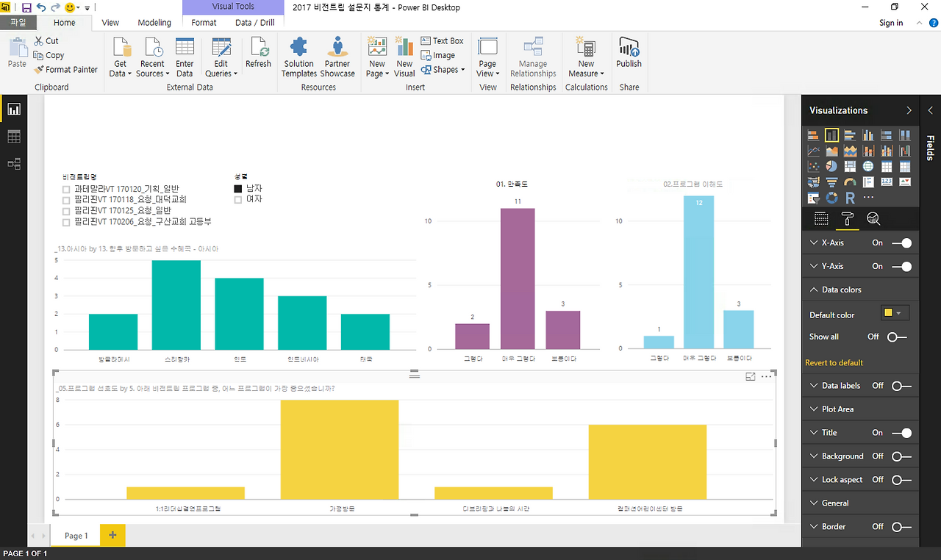
Task: Open the Default color dropdown
Action: (895, 313)
